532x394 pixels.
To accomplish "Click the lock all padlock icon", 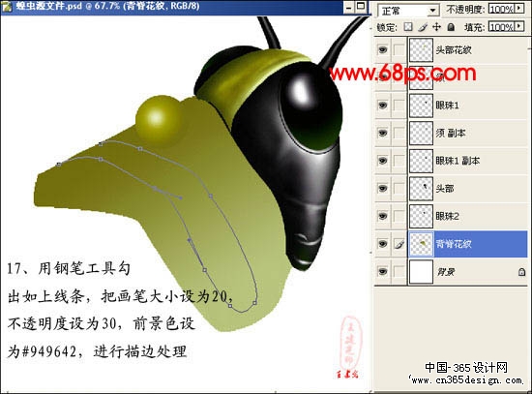I will [451, 27].
